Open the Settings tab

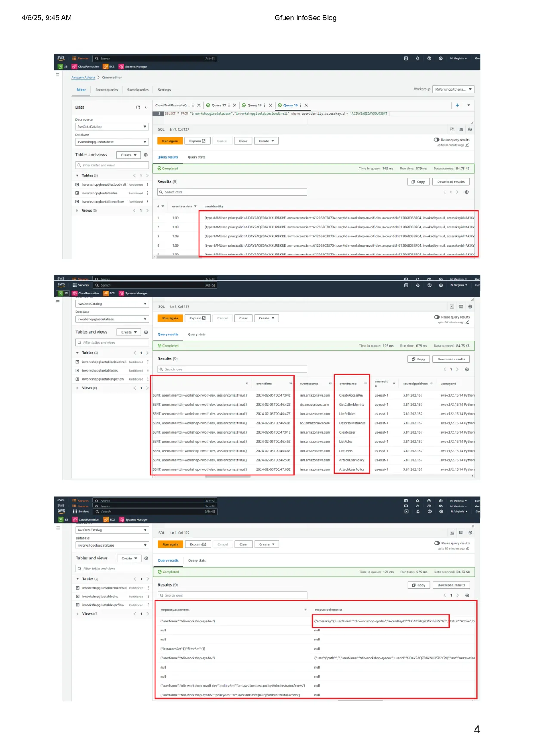164,90
